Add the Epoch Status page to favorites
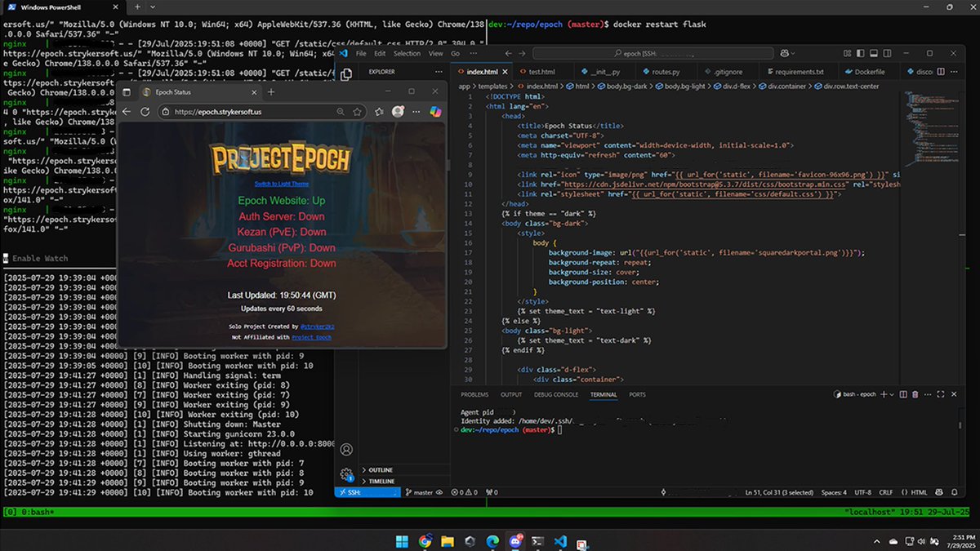Viewport: 980px width, 551px height. click(x=357, y=111)
